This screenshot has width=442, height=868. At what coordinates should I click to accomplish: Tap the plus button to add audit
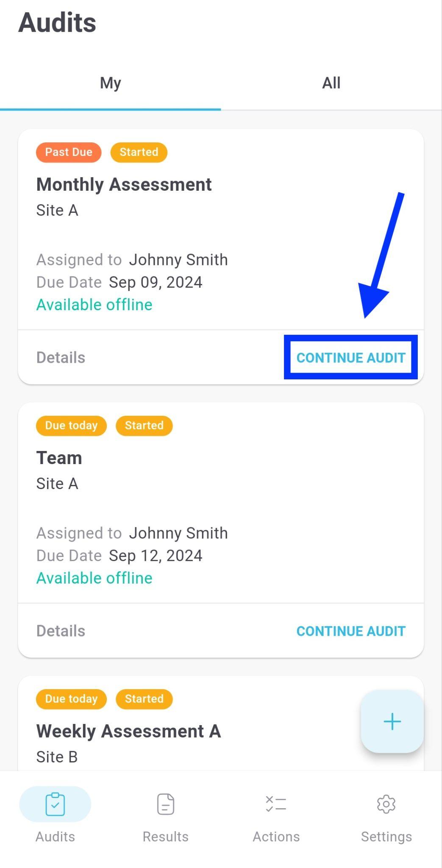[x=392, y=721]
